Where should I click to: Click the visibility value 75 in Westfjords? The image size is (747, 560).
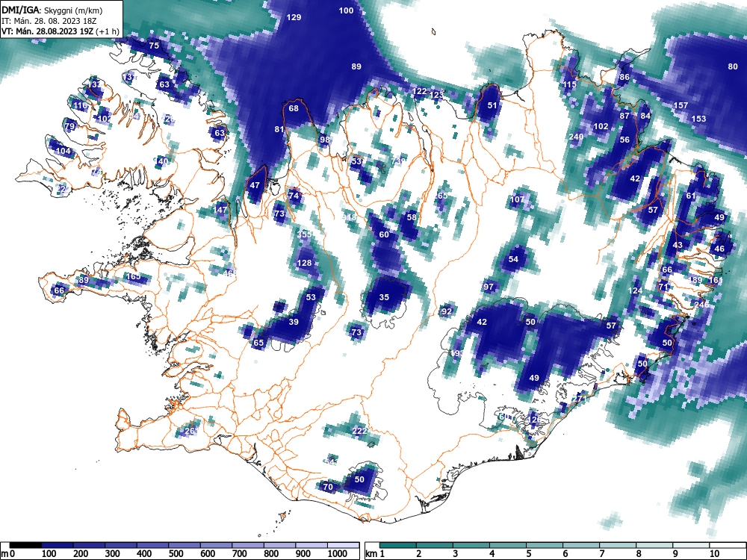[154, 46]
